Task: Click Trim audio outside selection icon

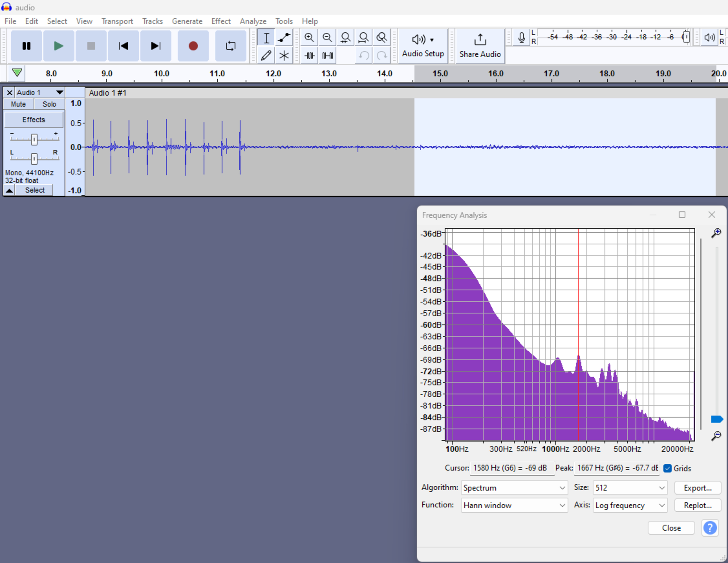Action: (310, 55)
